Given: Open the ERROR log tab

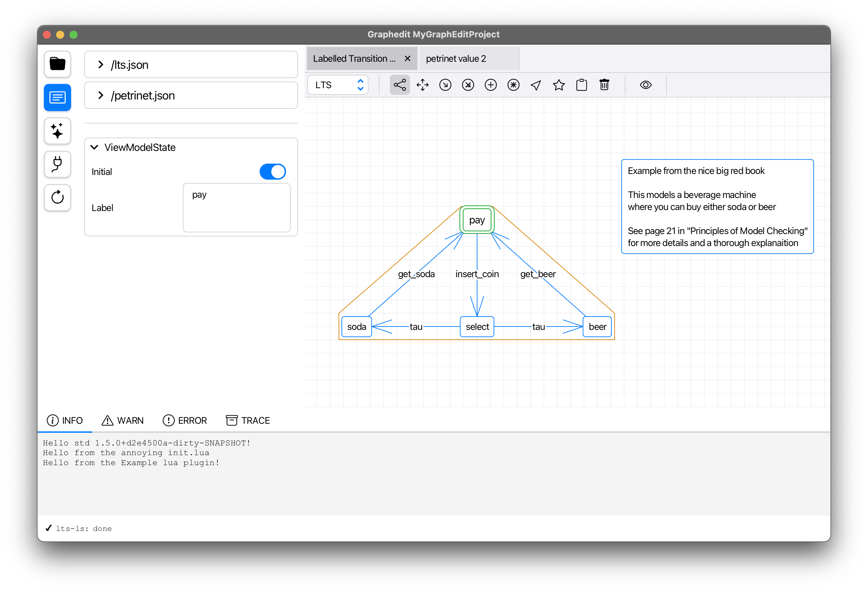Looking at the screenshot, I should pyautogui.click(x=185, y=420).
